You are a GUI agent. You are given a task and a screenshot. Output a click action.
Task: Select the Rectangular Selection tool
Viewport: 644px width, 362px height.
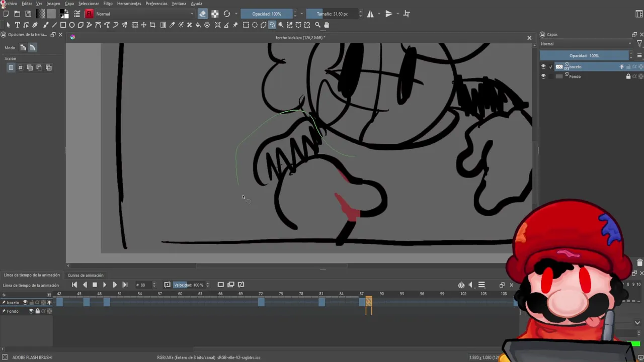pyautogui.click(x=246, y=25)
